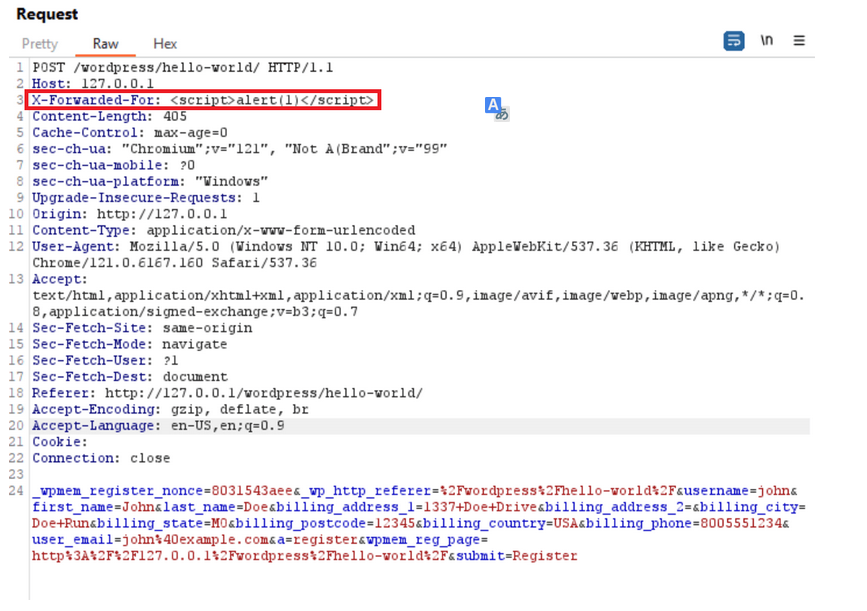The width and height of the screenshot is (867, 611).
Task: Click the Connection: close line
Action: coord(101,458)
